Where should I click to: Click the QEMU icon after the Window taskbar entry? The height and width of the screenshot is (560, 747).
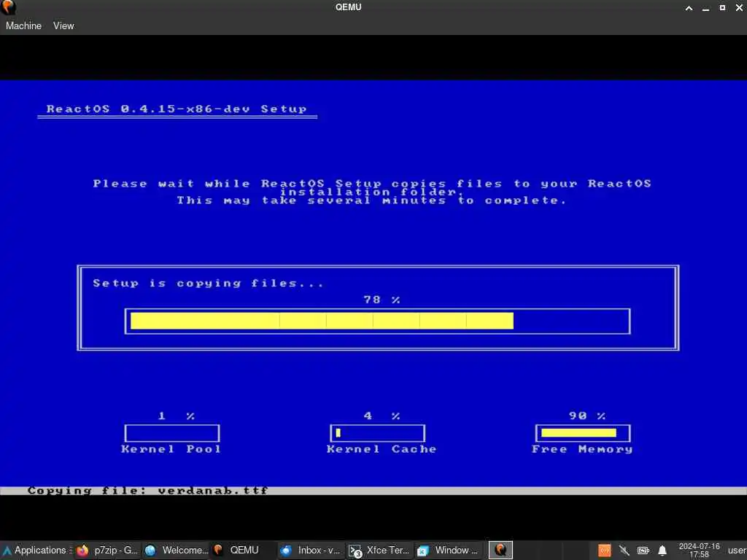tap(500, 550)
